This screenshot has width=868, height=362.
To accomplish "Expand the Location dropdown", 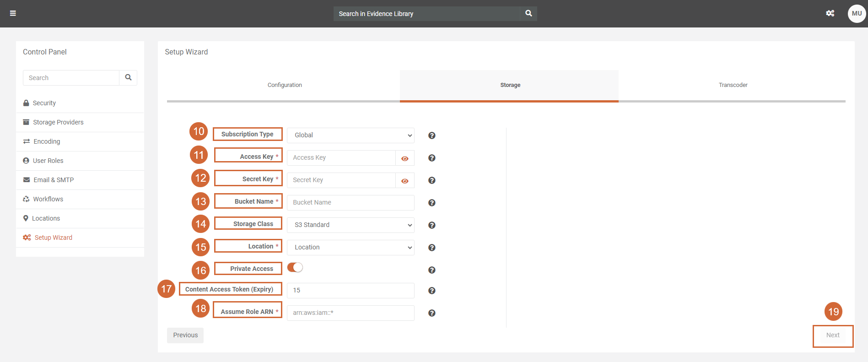I will [x=350, y=248].
